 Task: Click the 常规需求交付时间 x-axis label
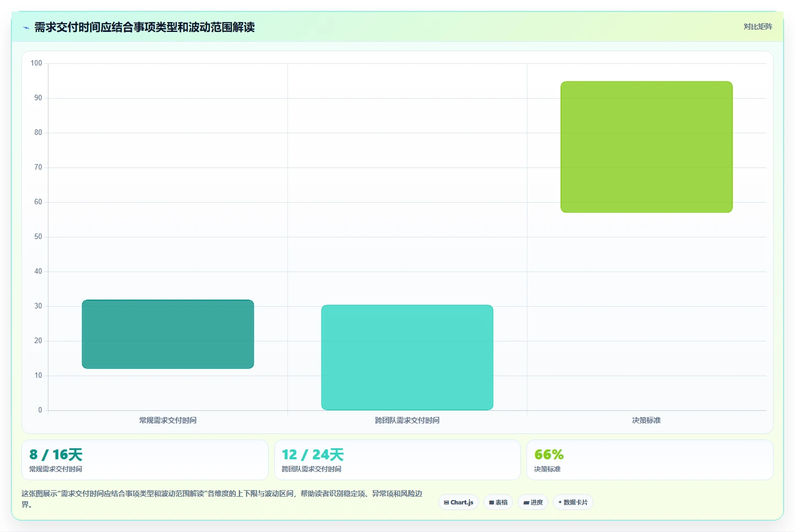tap(168, 420)
